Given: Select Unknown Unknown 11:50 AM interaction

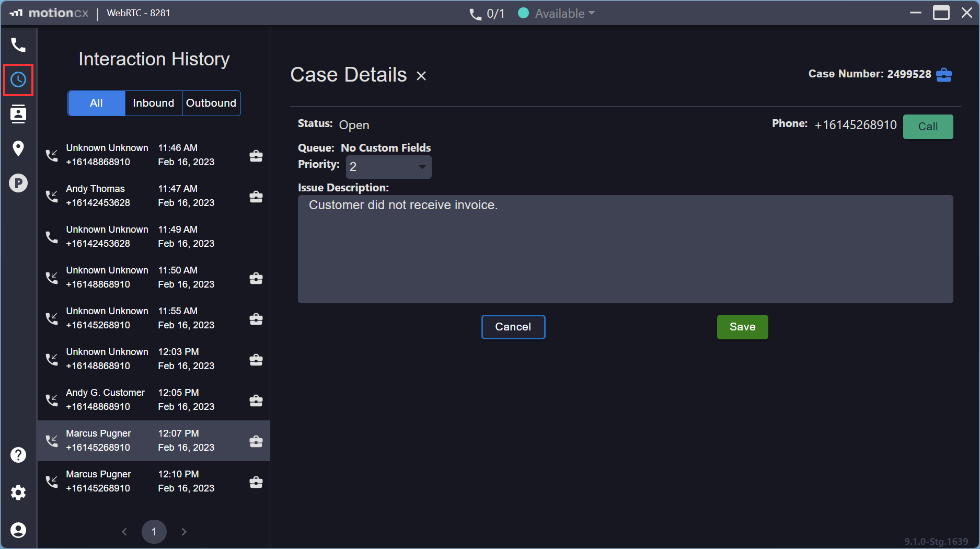Looking at the screenshot, I should pyautogui.click(x=154, y=278).
